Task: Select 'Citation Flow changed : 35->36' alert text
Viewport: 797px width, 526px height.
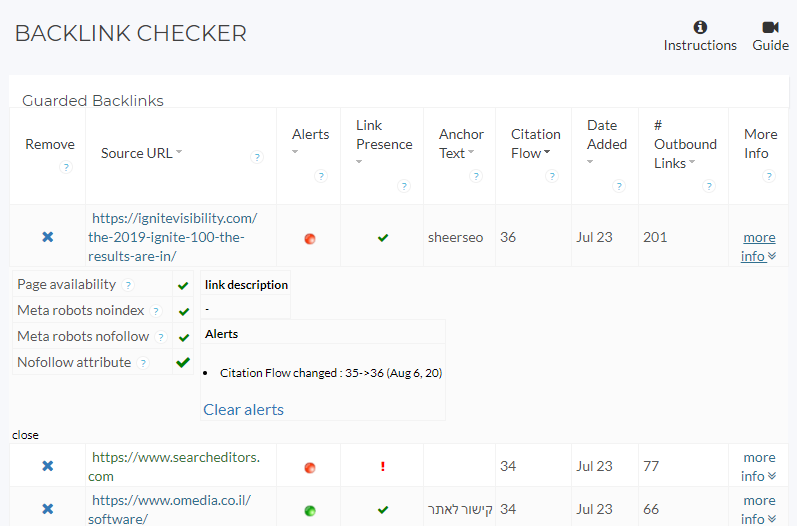Action: click(x=331, y=373)
